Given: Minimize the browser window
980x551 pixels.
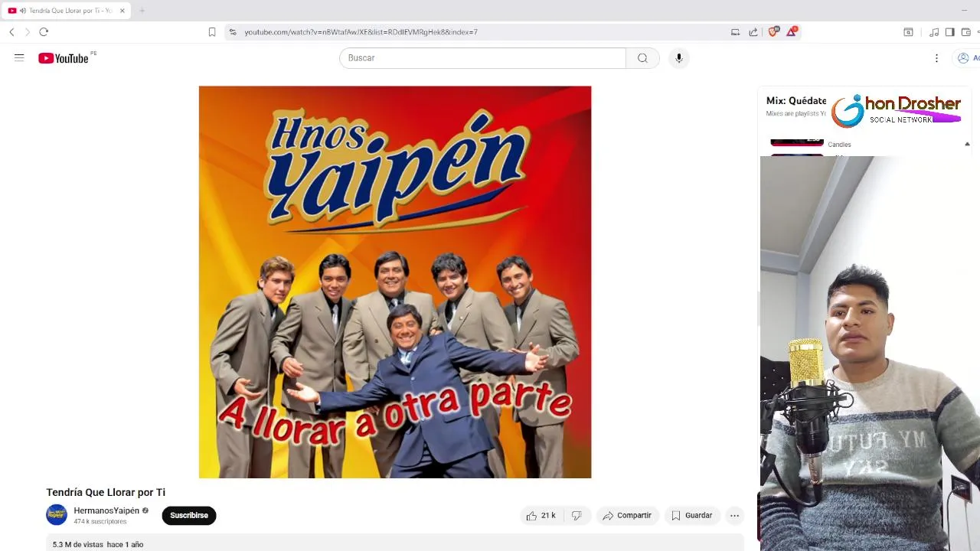Looking at the screenshot, I should pos(964,11).
